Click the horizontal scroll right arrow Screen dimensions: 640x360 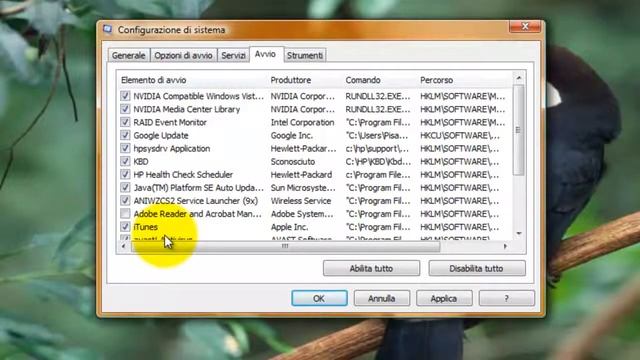click(505, 246)
